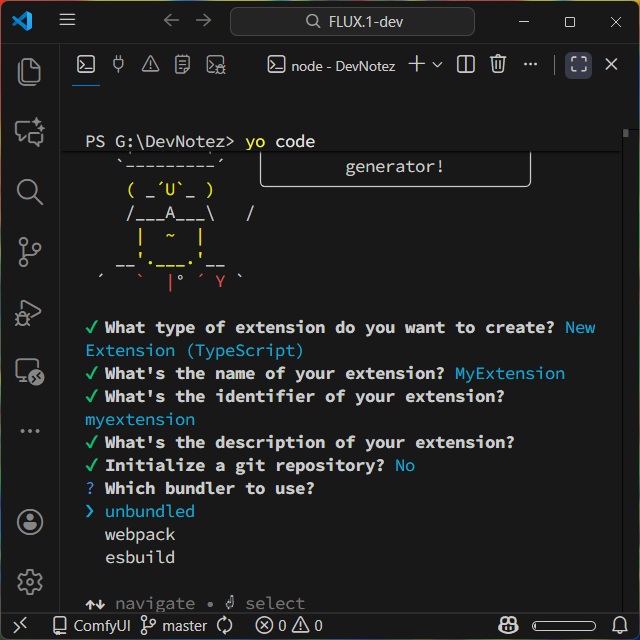
Task: Open the Search view in activity bar
Action: coord(29,191)
